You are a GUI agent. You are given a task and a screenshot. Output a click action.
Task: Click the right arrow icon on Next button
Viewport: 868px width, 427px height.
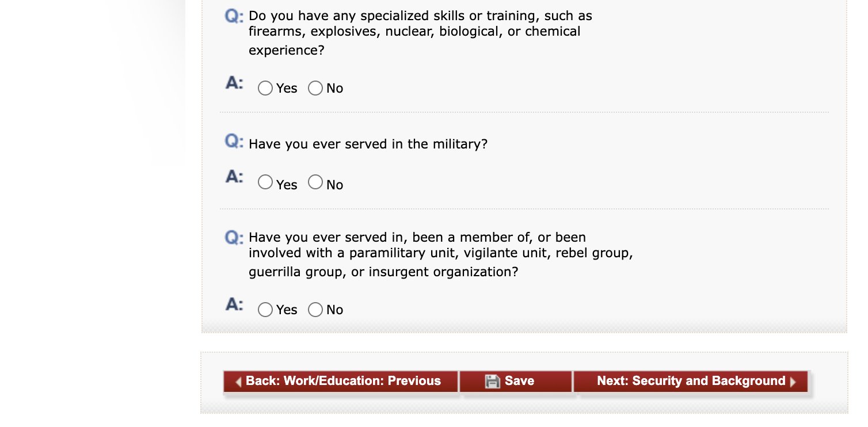(x=793, y=382)
